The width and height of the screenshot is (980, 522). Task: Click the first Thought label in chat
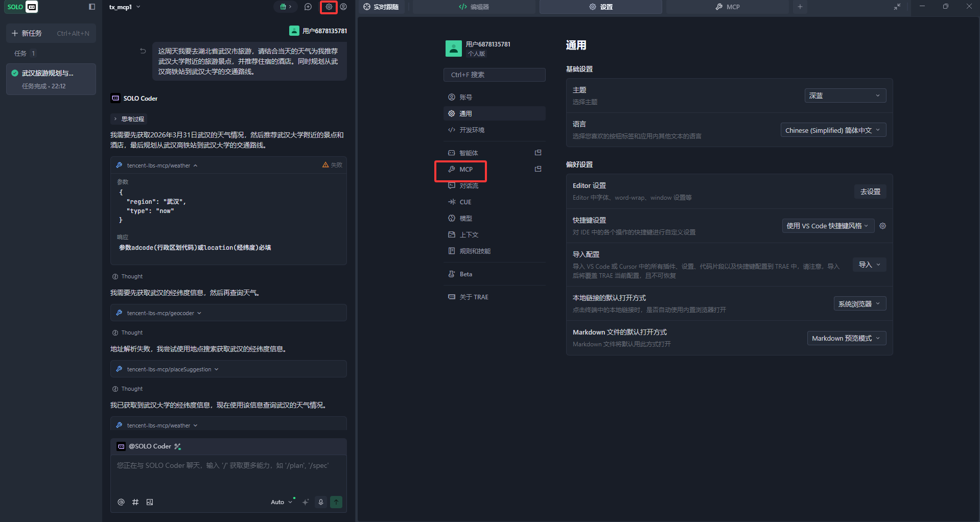pos(132,276)
